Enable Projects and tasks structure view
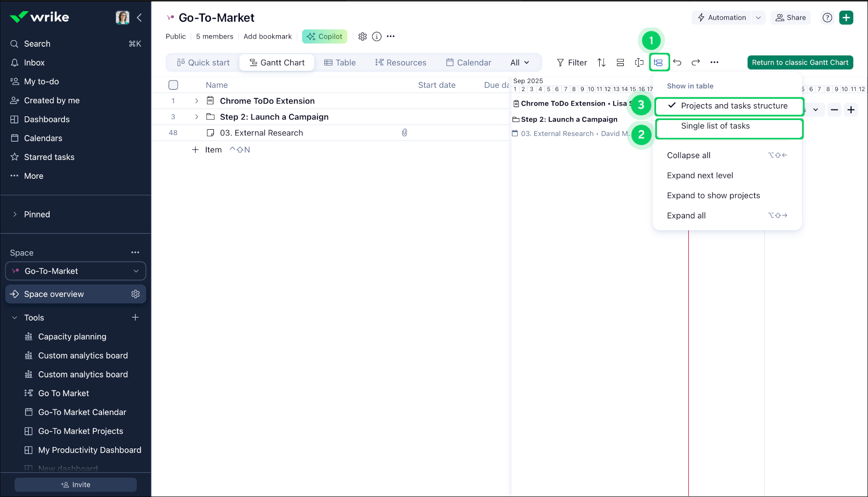The width and height of the screenshot is (868, 497). [729, 106]
